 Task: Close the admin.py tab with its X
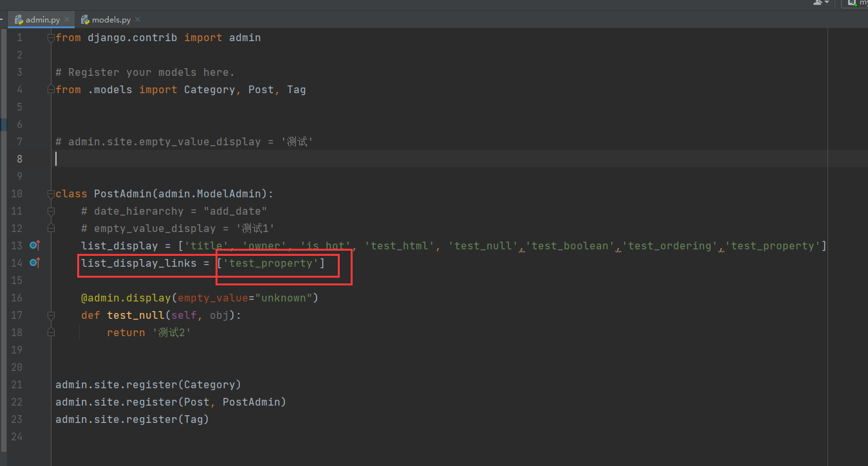(67, 19)
